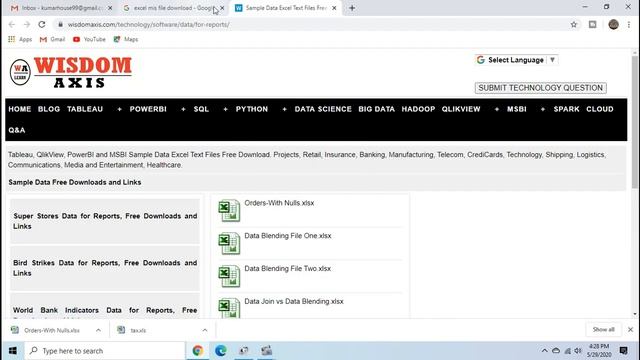
Task: Expand the MSBI menu plus sign
Action: coord(543,109)
